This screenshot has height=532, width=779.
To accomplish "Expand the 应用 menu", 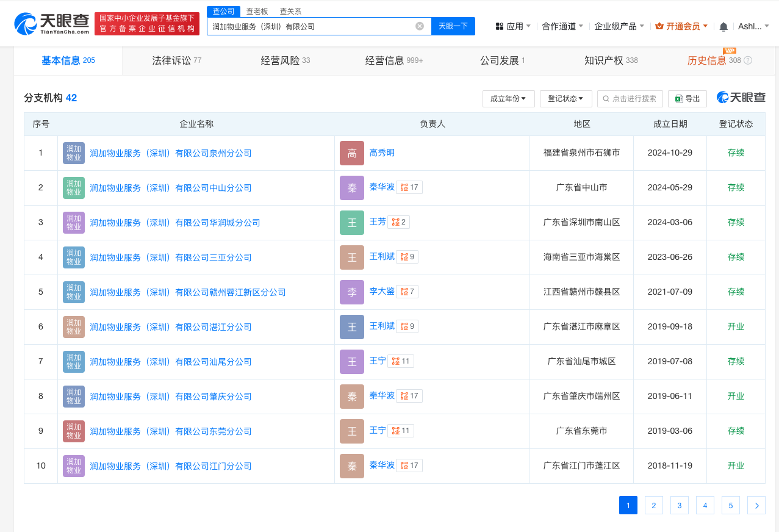I will point(513,26).
